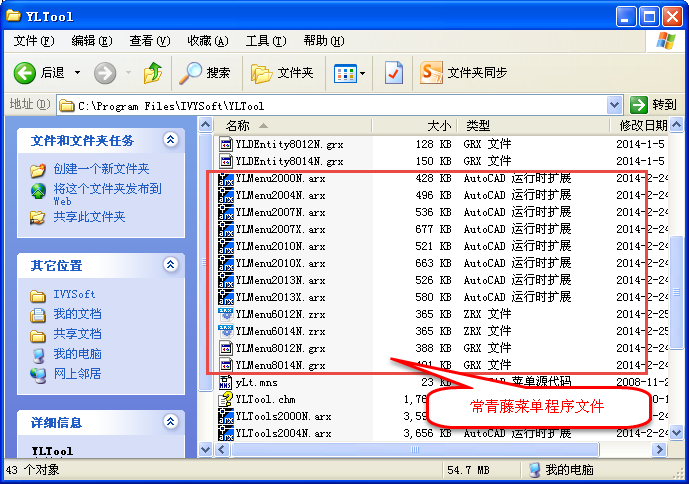The image size is (689, 484).
Task: Open the 查看 menu
Action: tap(149, 41)
